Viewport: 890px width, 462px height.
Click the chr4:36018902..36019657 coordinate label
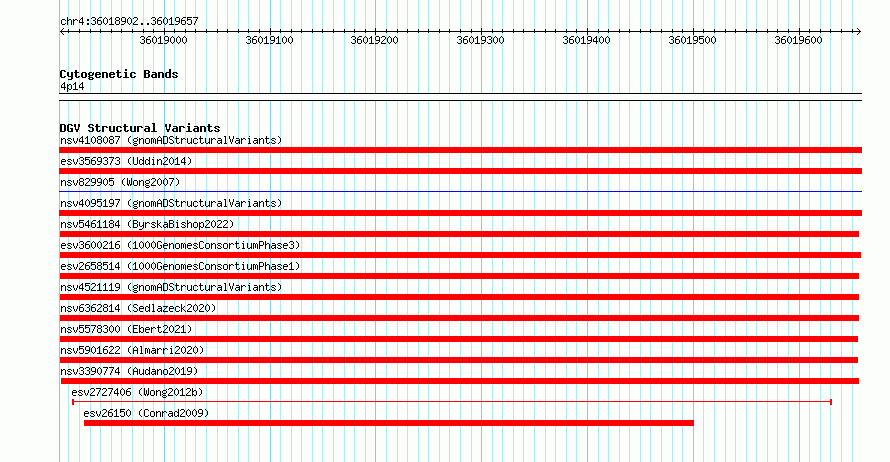[129, 21]
